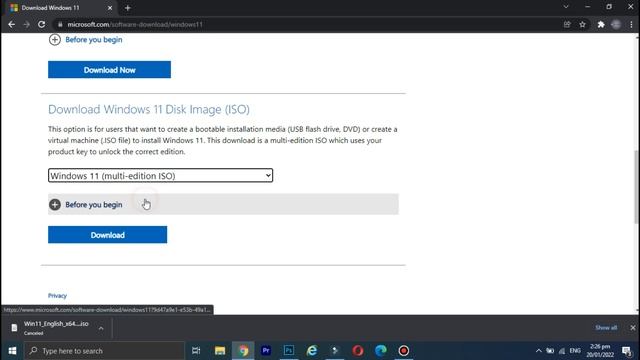Open the tab search chevron
640x360 pixels.
(x=566, y=7)
